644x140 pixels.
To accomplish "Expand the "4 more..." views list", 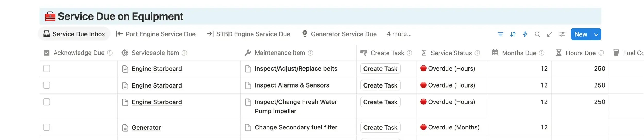I will tap(399, 34).
